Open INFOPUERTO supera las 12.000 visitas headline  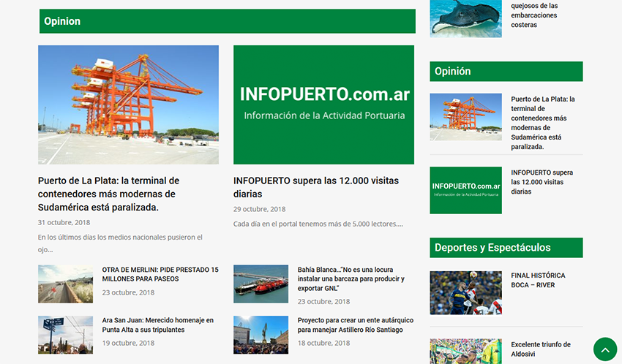316,187
